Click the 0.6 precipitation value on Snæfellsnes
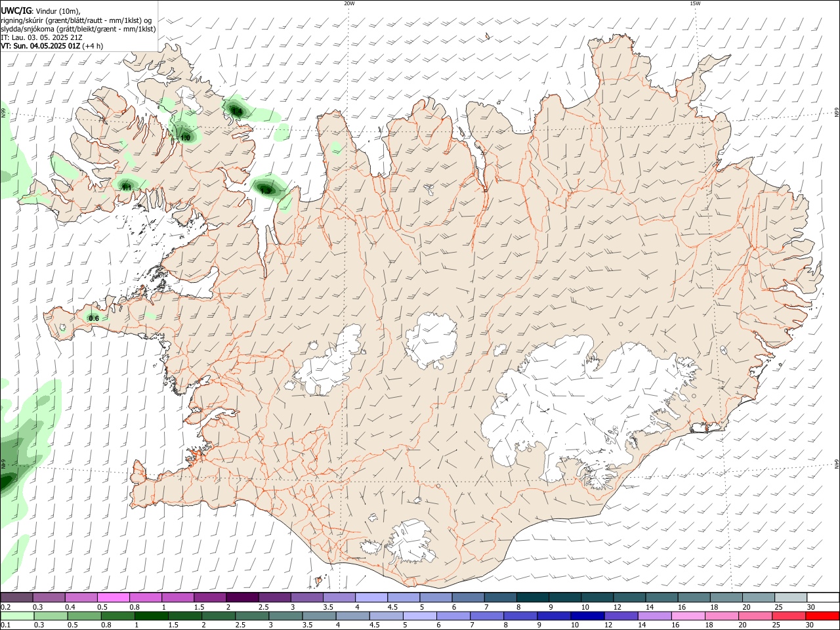The width and height of the screenshot is (840, 630). (94, 318)
